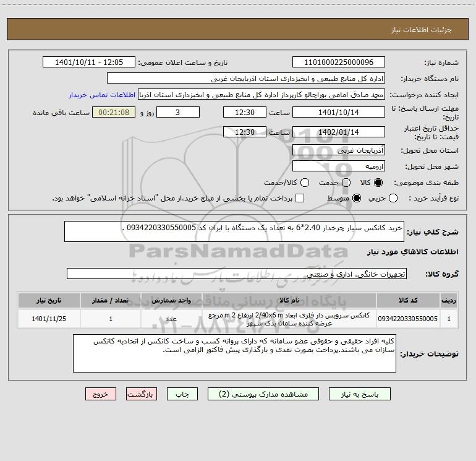Click the price validity time field beside 1402/01/14

pyautogui.click(x=245, y=132)
